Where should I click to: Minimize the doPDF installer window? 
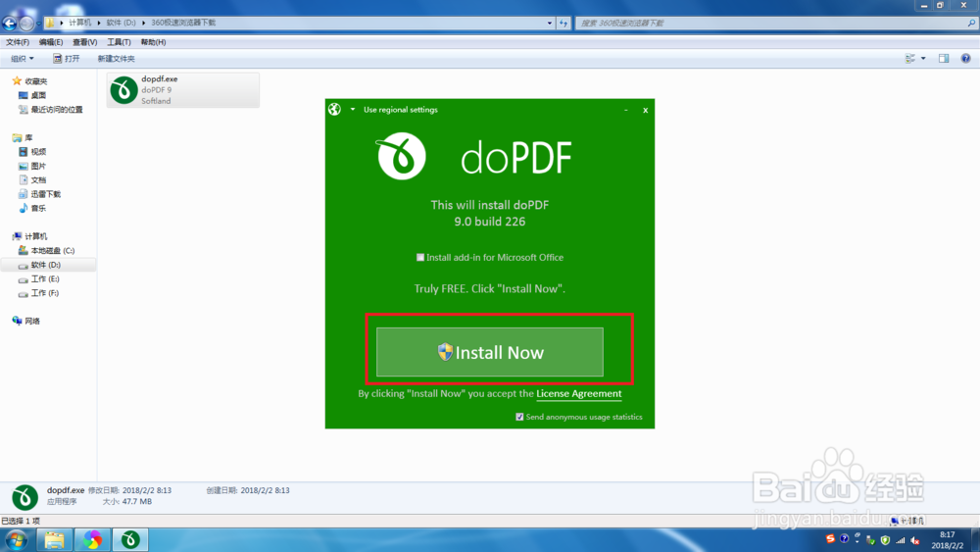(625, 110)
